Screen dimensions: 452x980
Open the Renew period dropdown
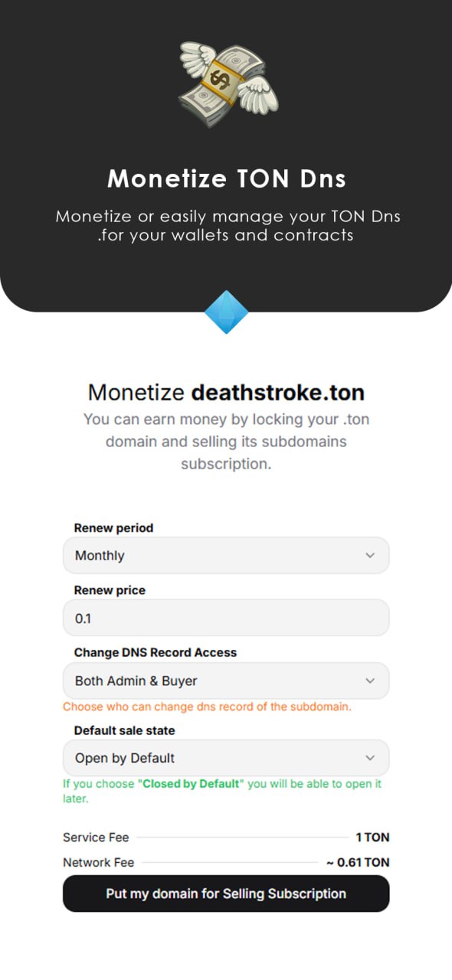pyautogui.click(x=226, y=555)
